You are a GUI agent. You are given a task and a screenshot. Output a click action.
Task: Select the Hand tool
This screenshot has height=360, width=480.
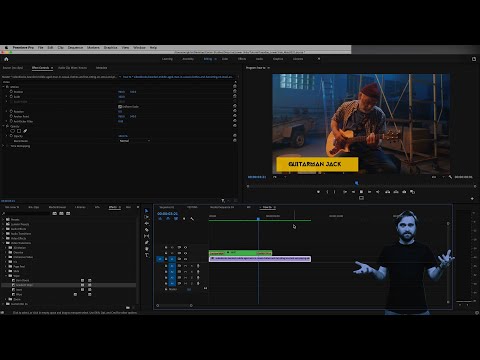[x=146, y=249]
